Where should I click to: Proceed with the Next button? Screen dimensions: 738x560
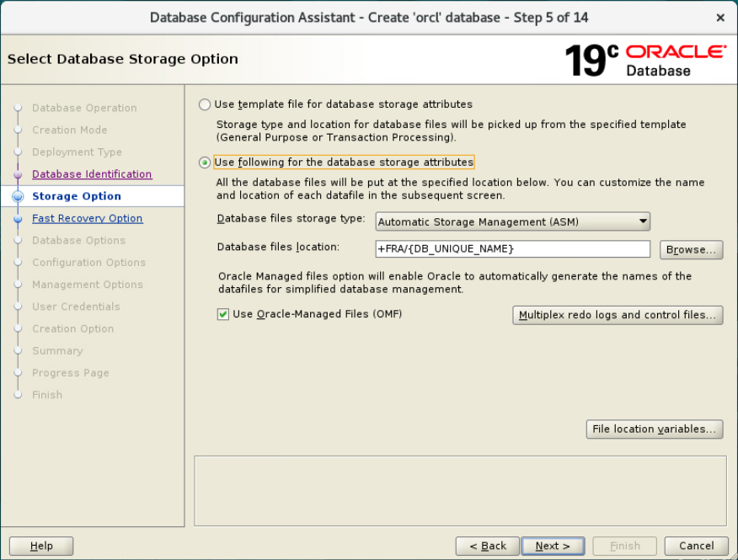[x=553, y=546]
